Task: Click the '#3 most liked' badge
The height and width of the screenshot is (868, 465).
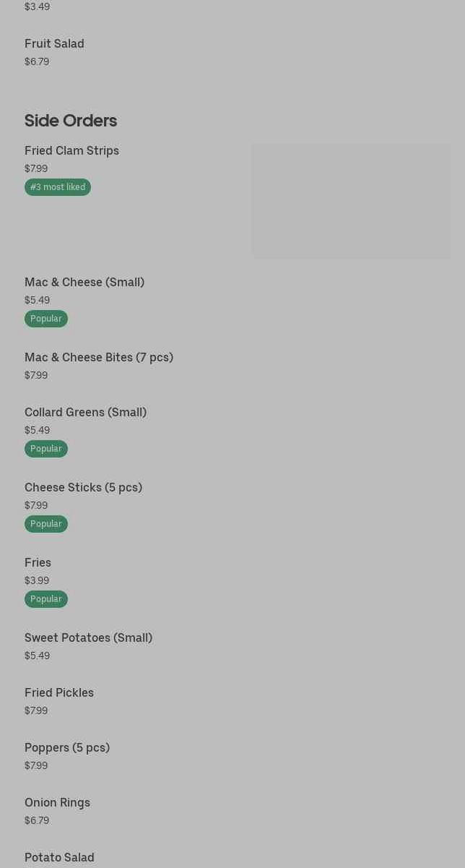Action: pos(58,187)
